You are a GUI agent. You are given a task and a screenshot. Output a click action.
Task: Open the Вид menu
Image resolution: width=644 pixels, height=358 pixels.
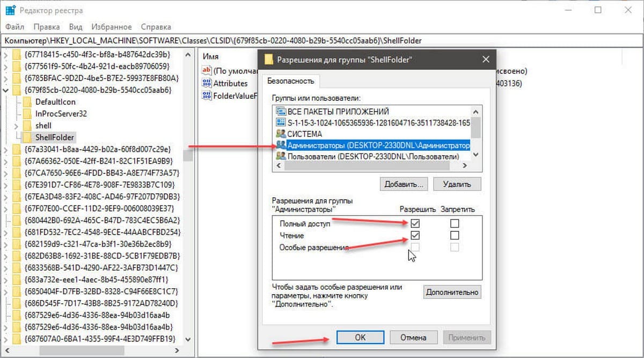point(76,27)
